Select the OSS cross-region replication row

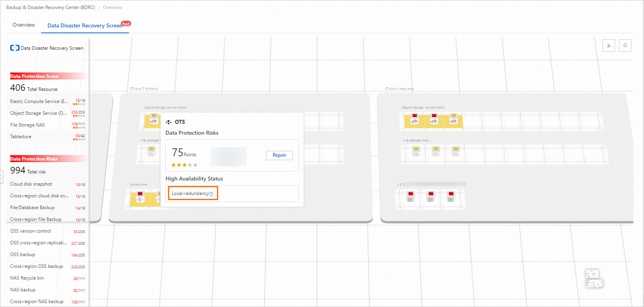(x=47, y=243)
